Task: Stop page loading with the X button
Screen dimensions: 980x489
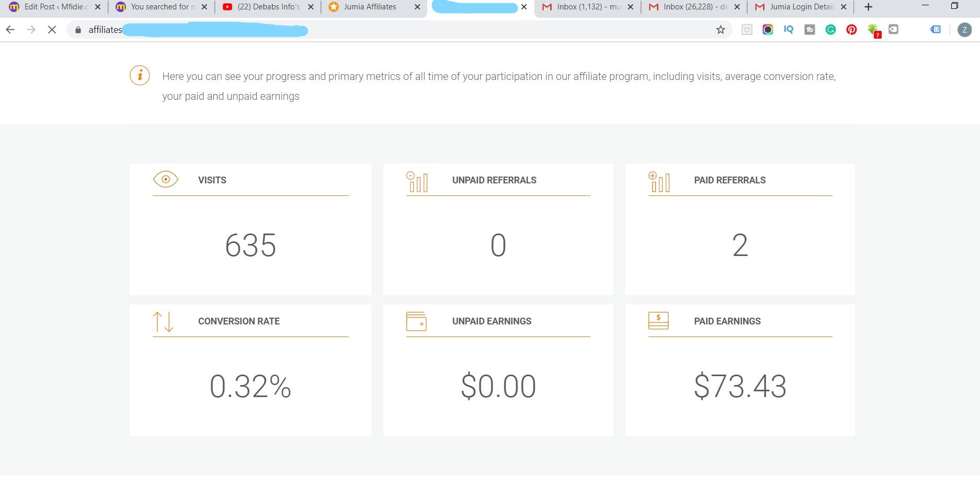Action: pos(52,30)
